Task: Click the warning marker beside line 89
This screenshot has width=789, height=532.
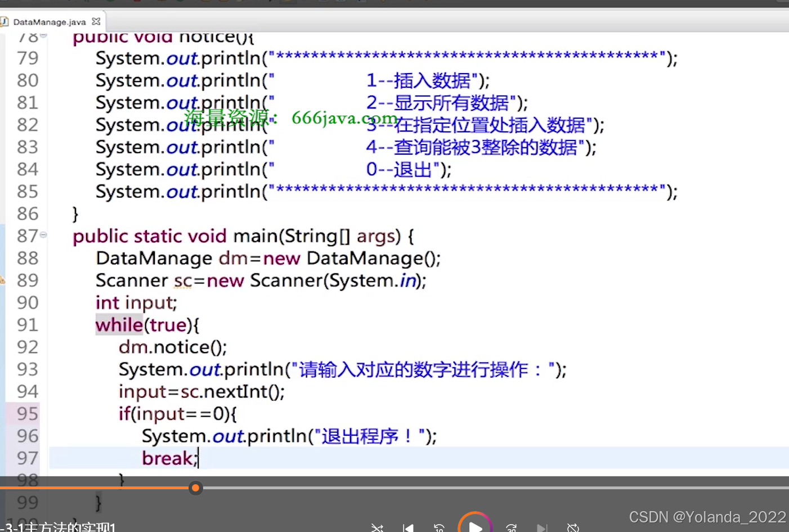Action: coord(2,279)
